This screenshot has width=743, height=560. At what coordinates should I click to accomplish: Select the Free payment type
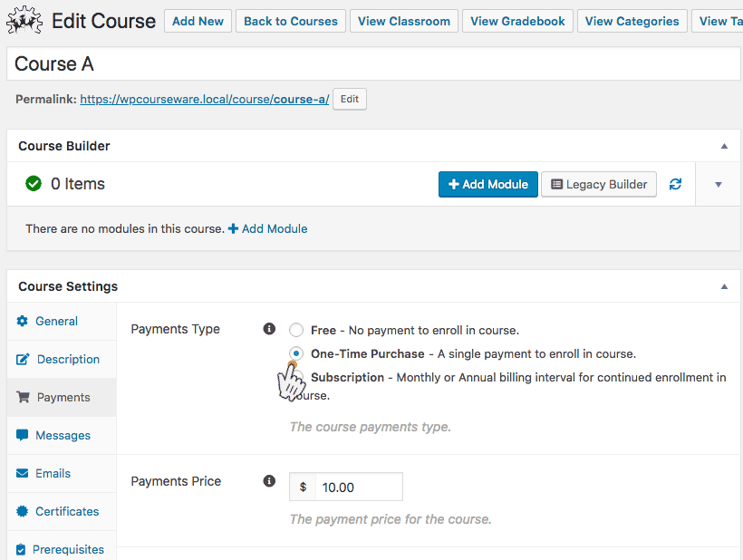pos(296,330)
